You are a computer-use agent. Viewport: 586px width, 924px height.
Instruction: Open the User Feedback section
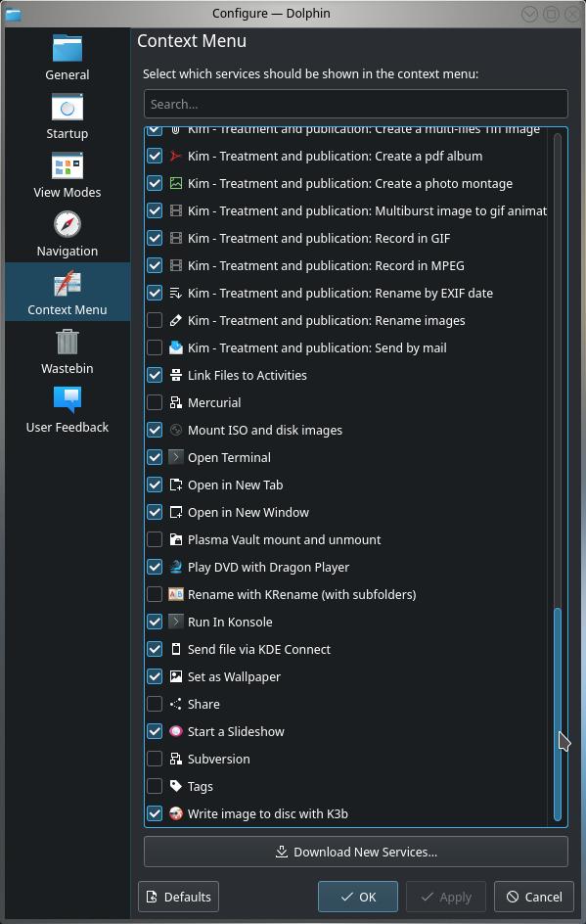68,409
